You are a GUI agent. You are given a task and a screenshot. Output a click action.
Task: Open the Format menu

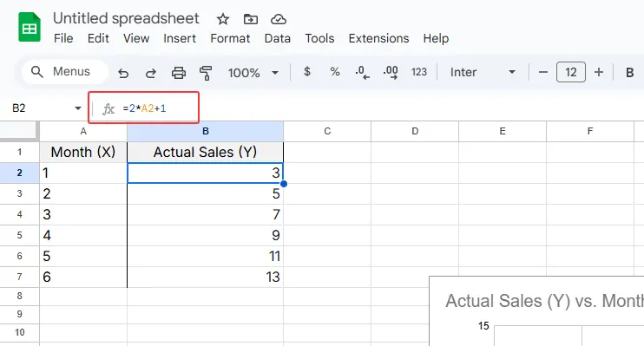[x=230, y=38]
